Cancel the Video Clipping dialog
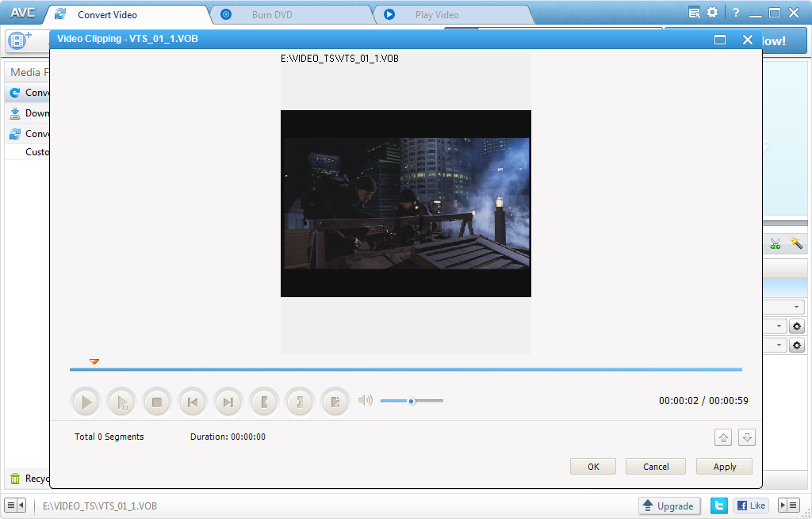This screenshot has width=812, height=519. pos(656,467)
